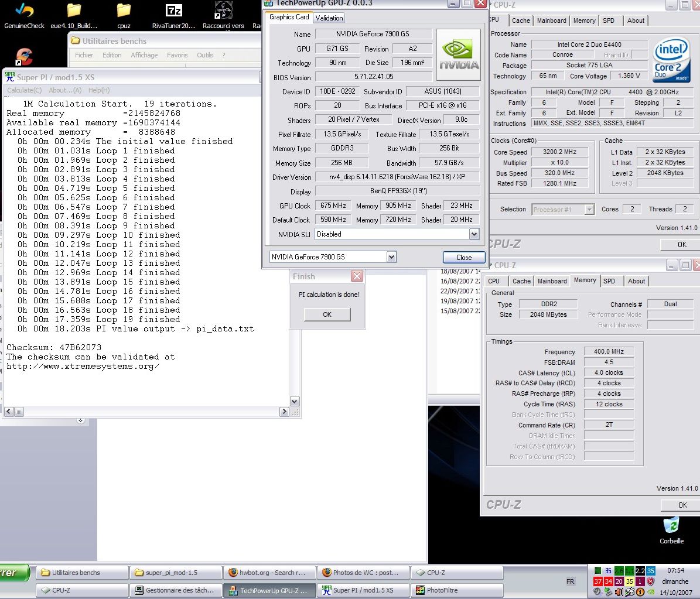This screenshot has height=599, width=700.
Task: Click the red 37 temperature tray icon
Action: tap(597, 581)
